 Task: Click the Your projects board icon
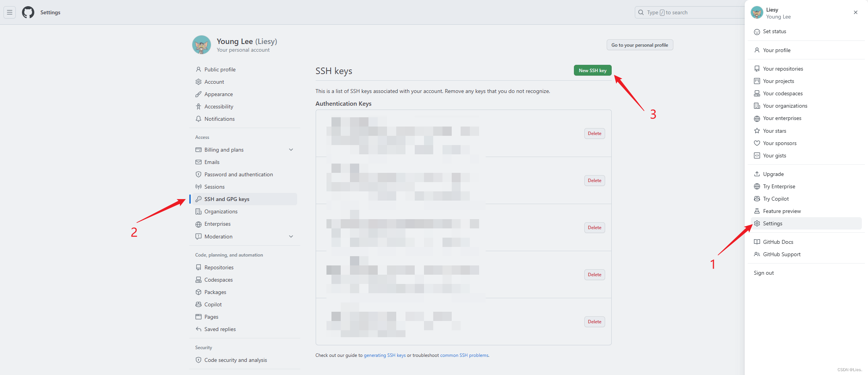point(757,81)
